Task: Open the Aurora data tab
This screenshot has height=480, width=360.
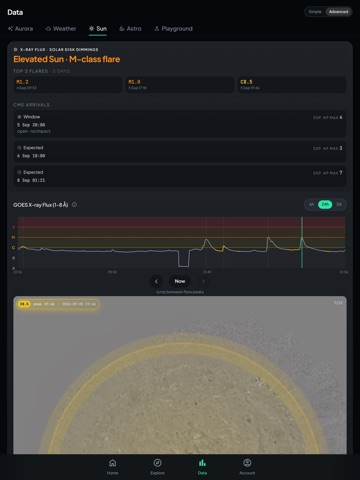Action: tap(20, 29)
